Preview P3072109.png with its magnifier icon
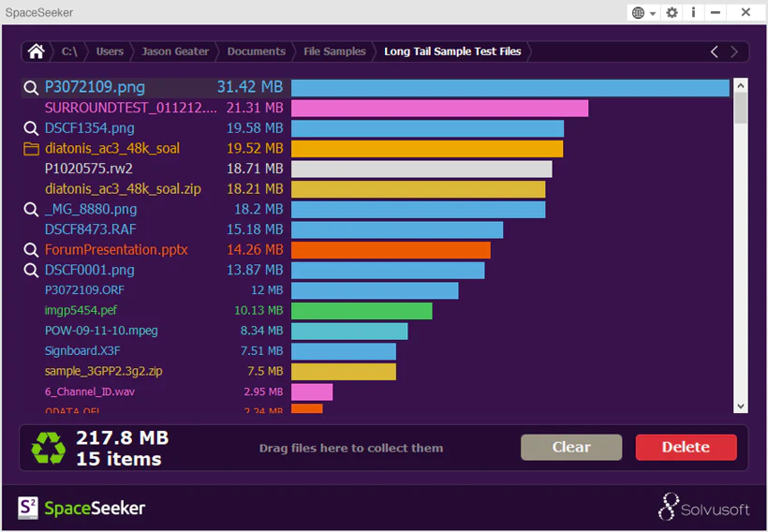Viewport: 768px width, 532px height. point(31,88)
